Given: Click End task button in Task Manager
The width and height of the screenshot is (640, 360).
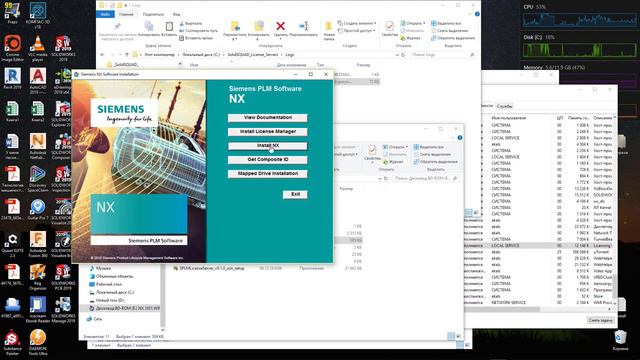Looking at the screenshot, I should pyautogui.click(x=600, y=320).
